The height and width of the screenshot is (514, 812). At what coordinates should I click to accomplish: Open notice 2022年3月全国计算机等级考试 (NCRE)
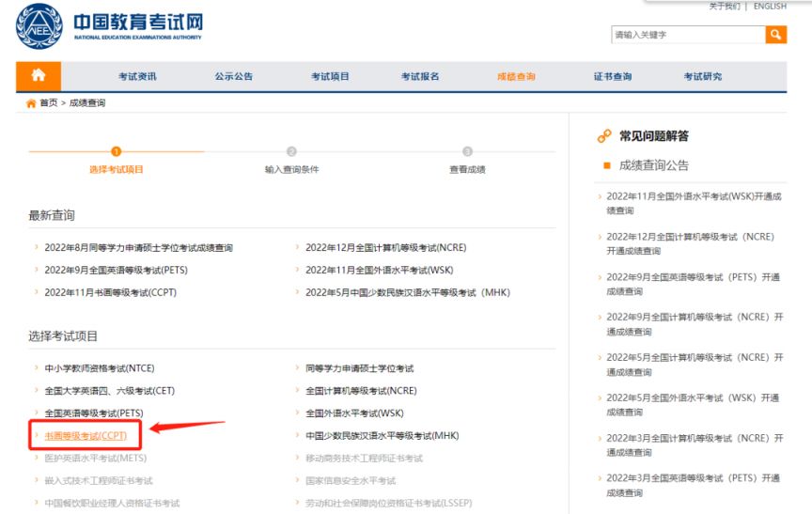coord(695,445)
